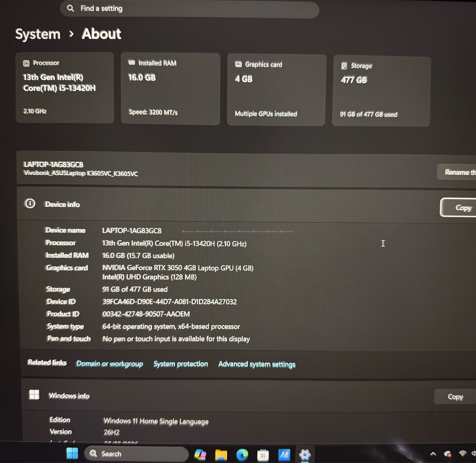Screen dimensions: 476x463
Task: Click the NVIDIA GeForce RTX 3050 text
Action: click(178, 268)
